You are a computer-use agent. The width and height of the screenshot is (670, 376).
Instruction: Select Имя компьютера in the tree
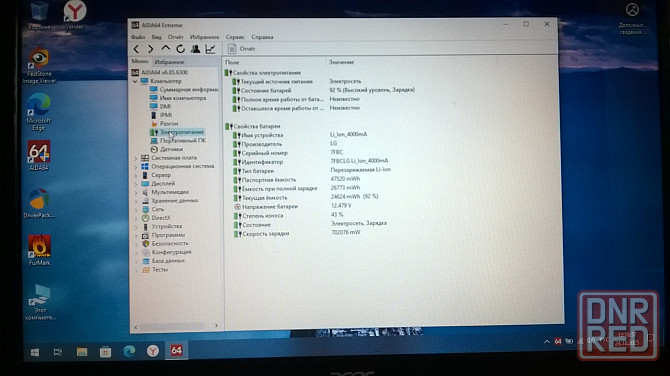[x=178, y=98]
